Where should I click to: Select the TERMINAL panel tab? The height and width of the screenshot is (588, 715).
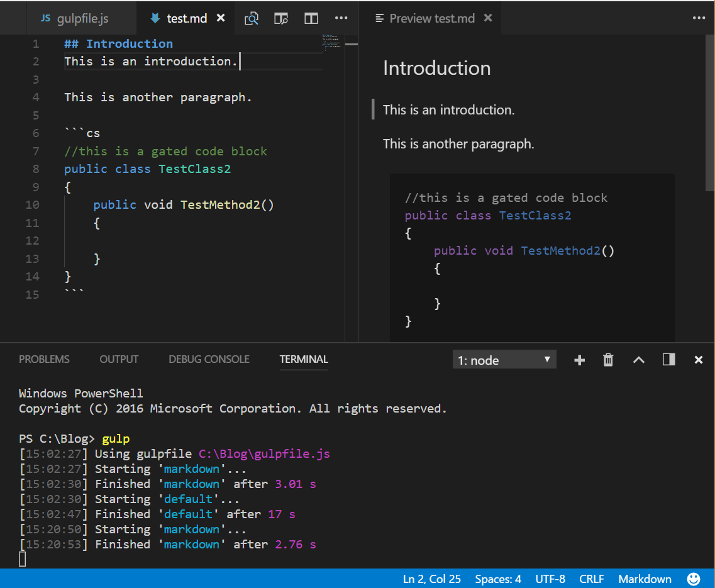(x=304, y=360)
